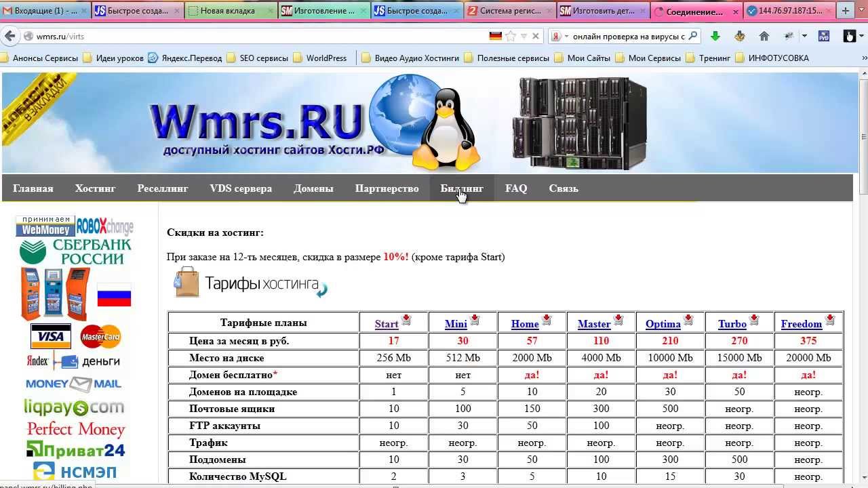The image size is (868, 488).
Task: Switch to the Gmail Входящие tab
Action: point(45,11)
